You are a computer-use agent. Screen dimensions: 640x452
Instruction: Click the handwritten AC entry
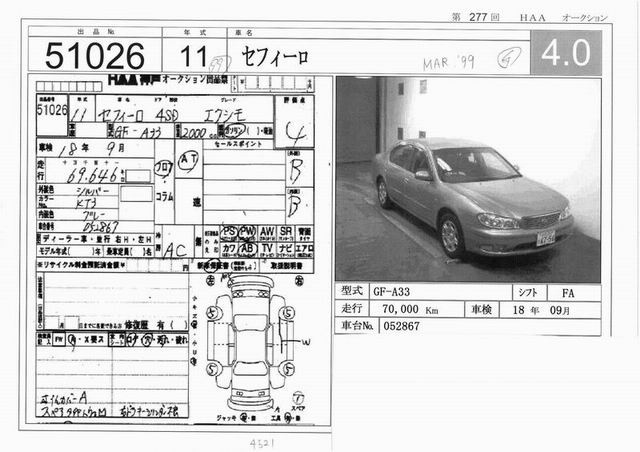pyautogui.click(x=175, y=251)
